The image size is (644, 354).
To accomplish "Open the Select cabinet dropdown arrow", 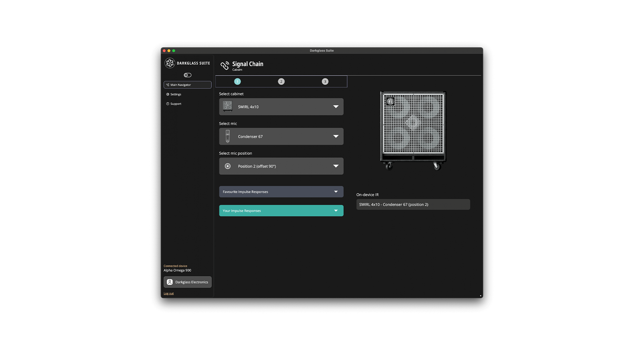I will click(x=336, y=107).
